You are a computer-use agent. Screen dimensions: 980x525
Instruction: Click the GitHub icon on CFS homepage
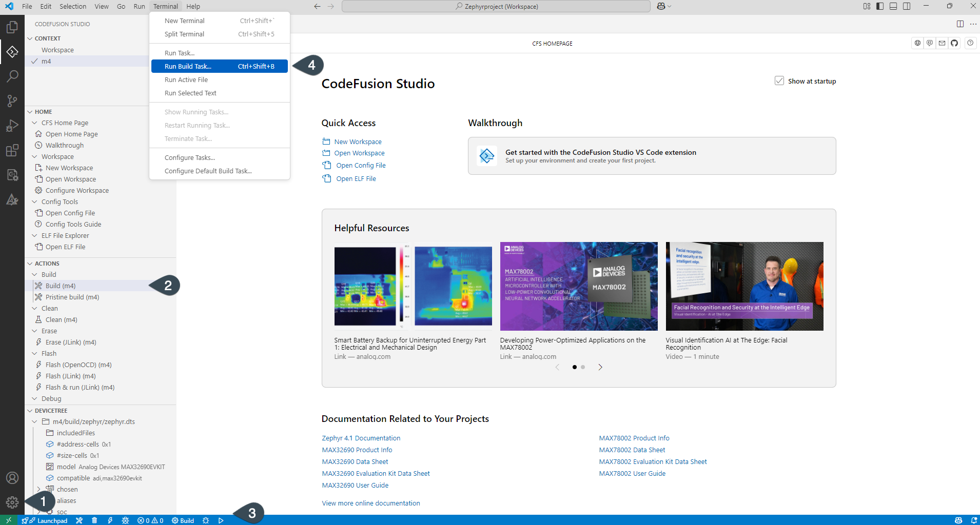point(954,43)
